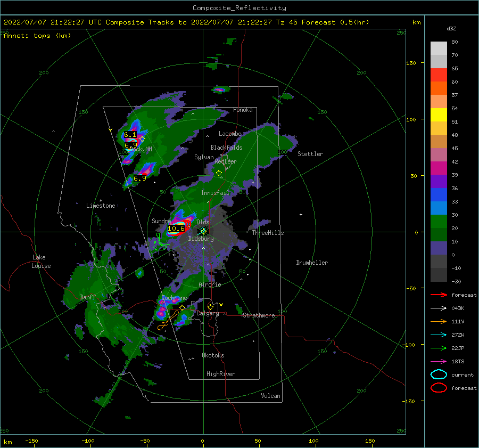
Task: Click the Lake Louise label
Action: click(41, 262)
